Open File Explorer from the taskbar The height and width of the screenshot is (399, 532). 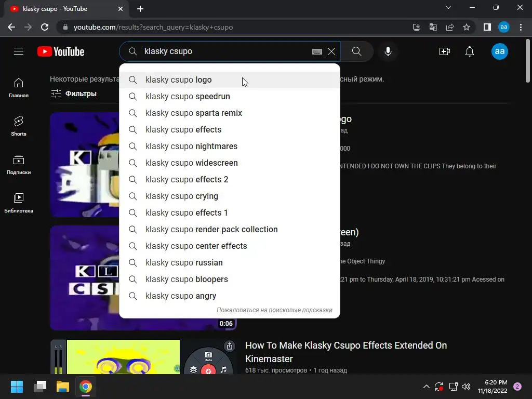63,387
